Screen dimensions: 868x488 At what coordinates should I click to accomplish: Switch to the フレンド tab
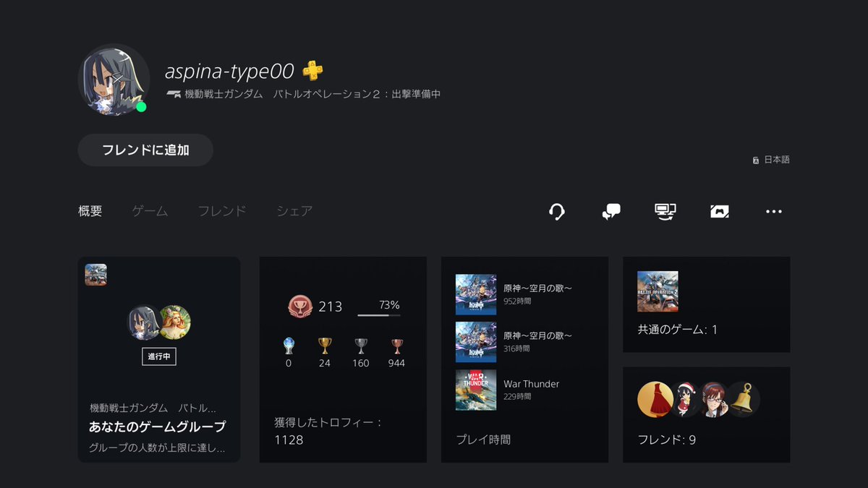pyautogui.click(x=222, y=211)
